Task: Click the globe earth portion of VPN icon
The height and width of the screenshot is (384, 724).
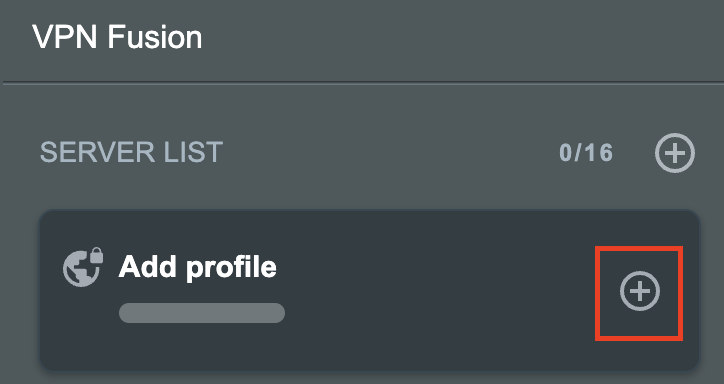Action: (x=81, y=269)
